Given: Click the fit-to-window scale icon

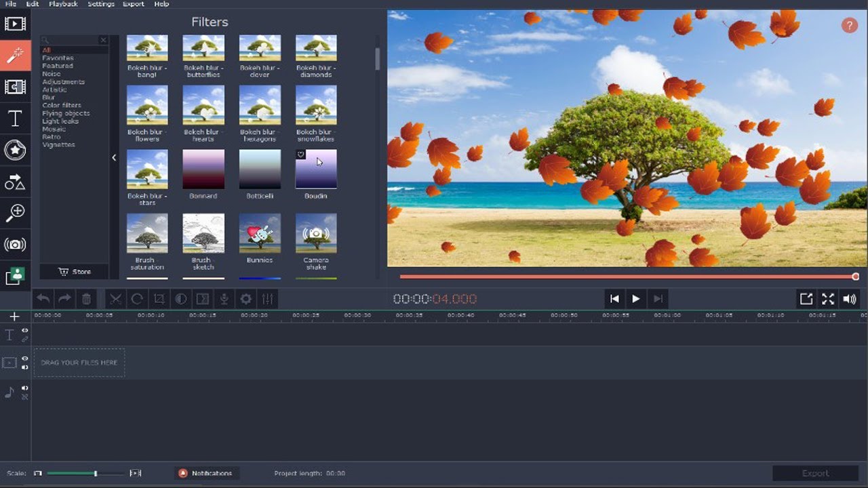Looking at the screenshot, I should point(136,473).
